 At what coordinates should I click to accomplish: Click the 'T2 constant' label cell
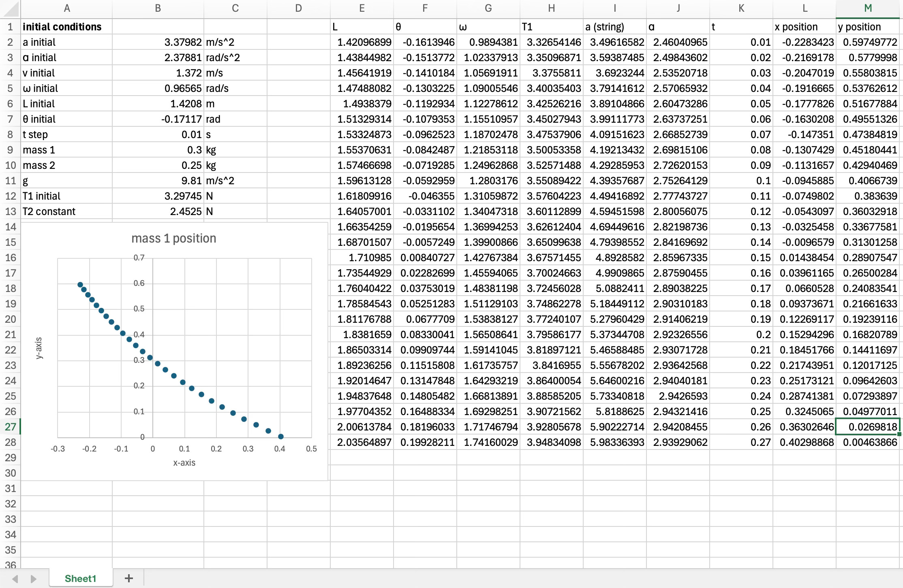click(x=66, y=211)
